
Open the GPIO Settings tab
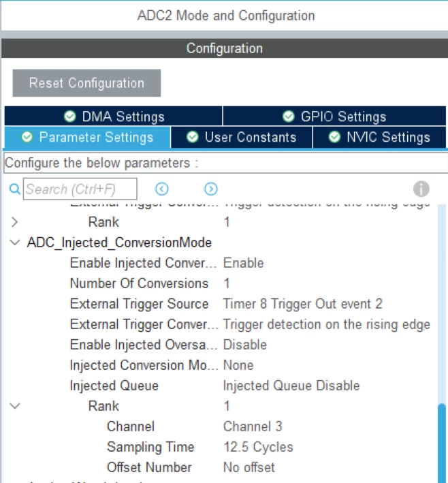tap(334, 116)
